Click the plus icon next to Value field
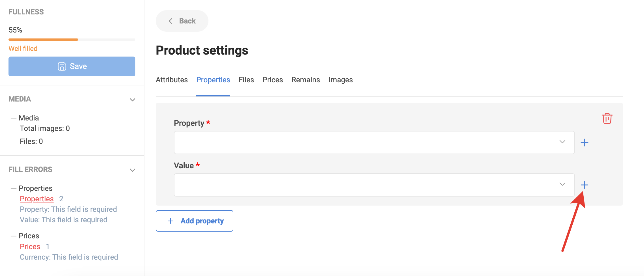644x276 pixels. click(584, 185)
